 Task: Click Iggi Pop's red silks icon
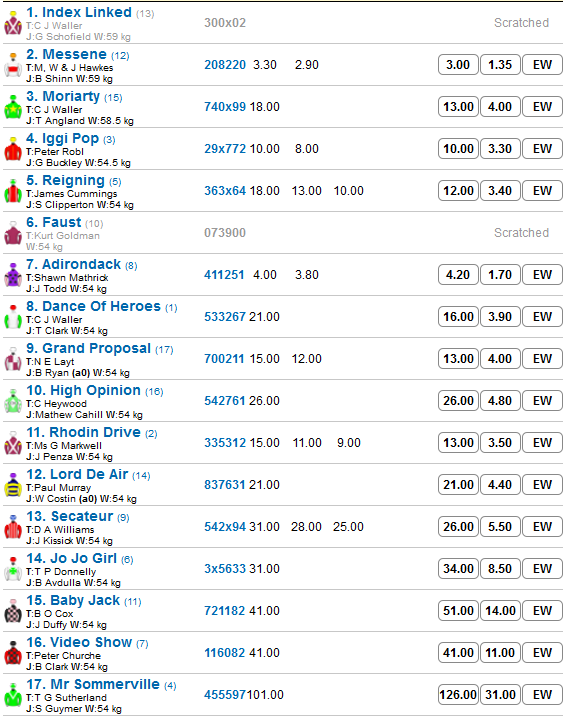pos(13,150)
